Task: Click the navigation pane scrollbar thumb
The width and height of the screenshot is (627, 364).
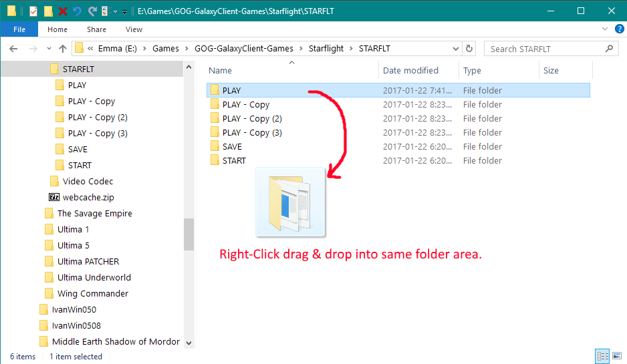Action: [189, 234]
